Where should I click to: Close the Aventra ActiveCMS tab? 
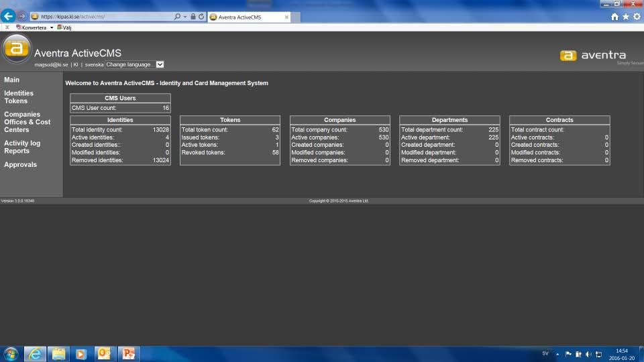[286, 17]
